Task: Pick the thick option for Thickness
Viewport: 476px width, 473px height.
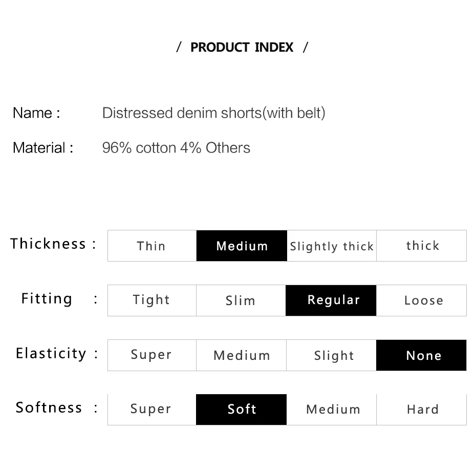Action: click(x=421, y=246)
